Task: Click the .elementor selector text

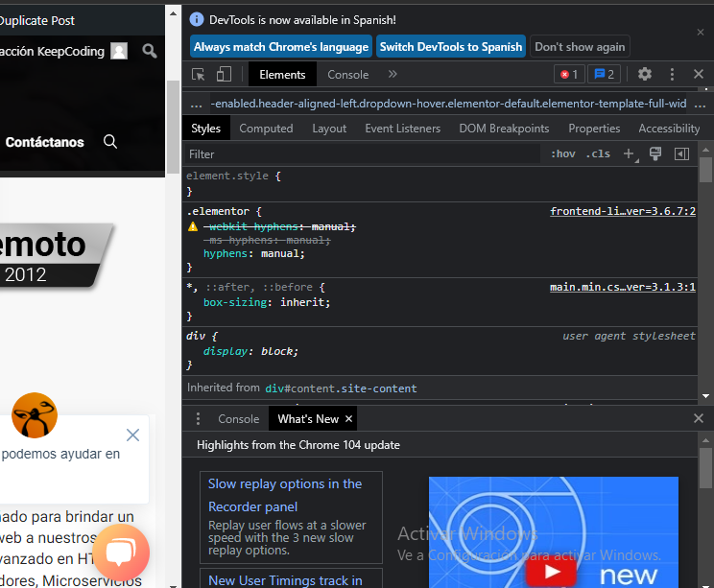Action: click(218, 211)
